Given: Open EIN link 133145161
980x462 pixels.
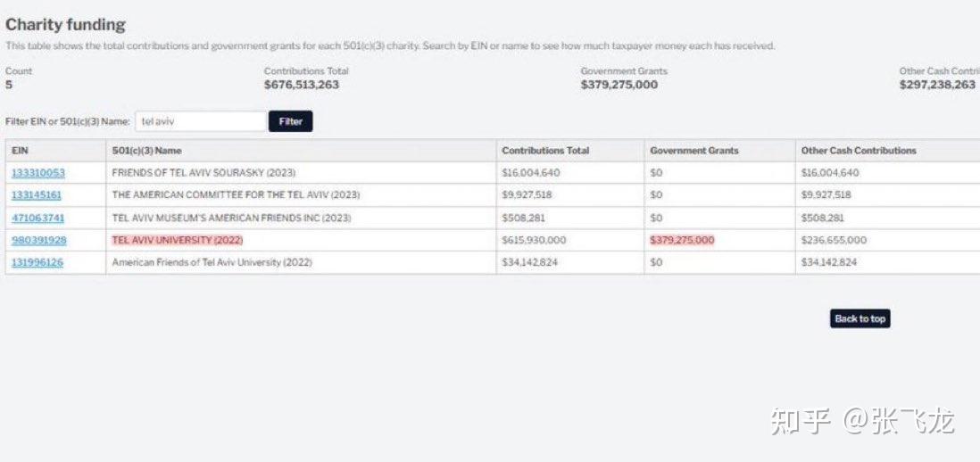Looking at the screenshot, I should (x=37, y=195).
